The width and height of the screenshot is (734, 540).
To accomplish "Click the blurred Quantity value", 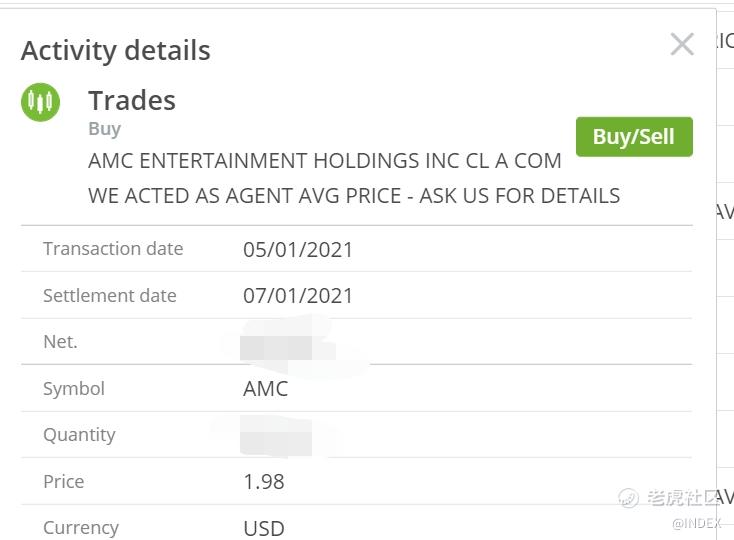I will [x=276, y=437].
